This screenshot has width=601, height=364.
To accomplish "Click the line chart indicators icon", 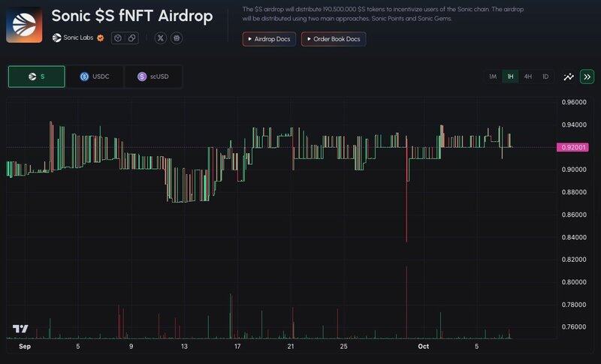I will 569,77.
